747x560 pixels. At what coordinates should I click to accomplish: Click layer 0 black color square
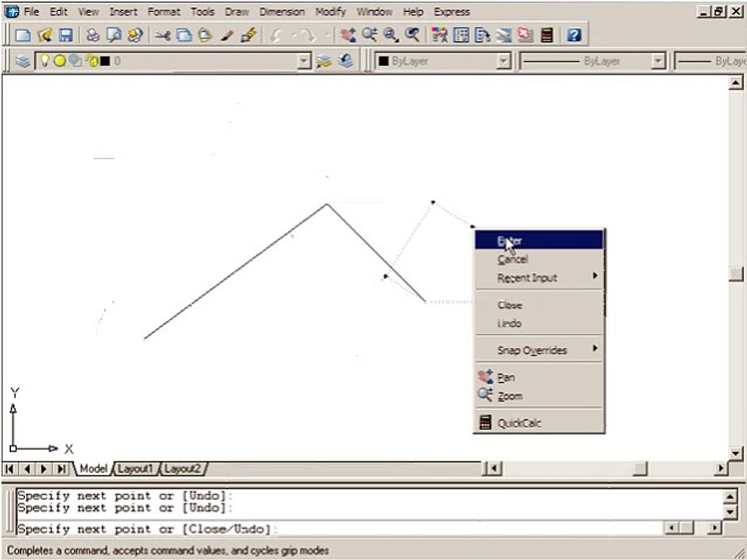(x=105, y=61)
